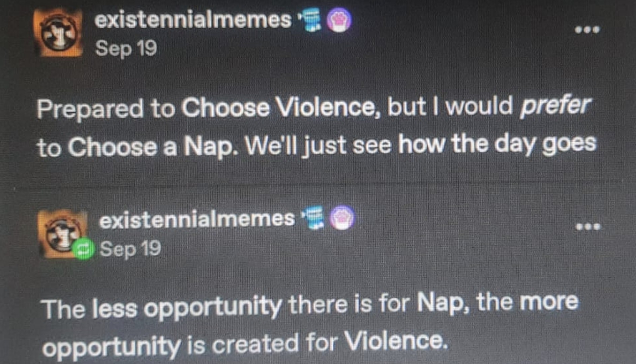Click the second post's Sep 19 timestamp
The height and width of the screenshot is (364, 636).
130,249
